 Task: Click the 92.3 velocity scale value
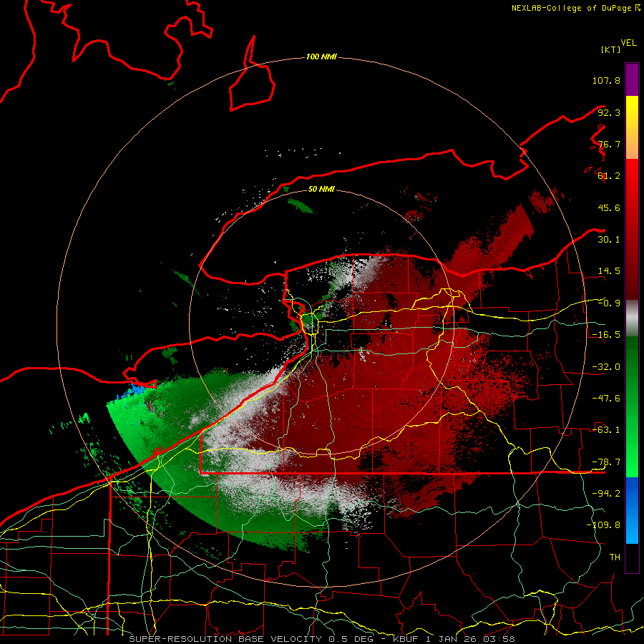coord(609,112)
